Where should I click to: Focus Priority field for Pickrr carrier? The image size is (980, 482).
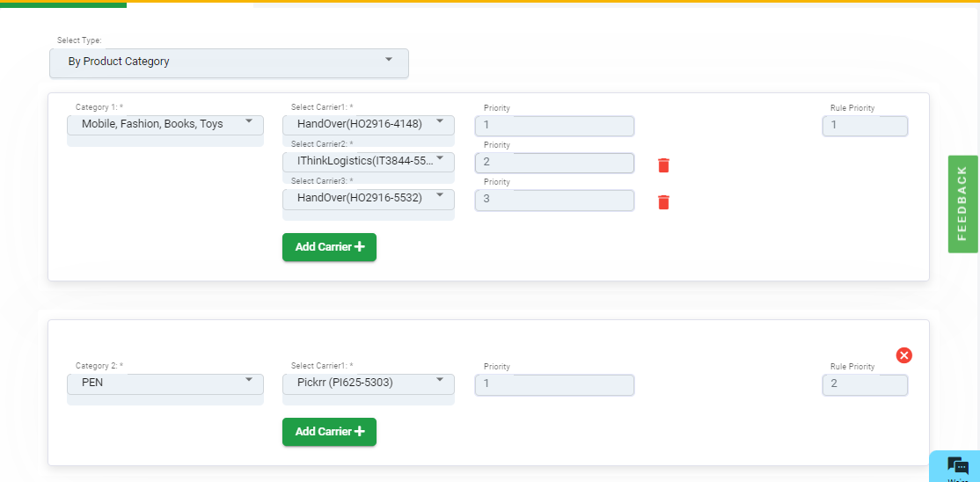coord(554,384)
